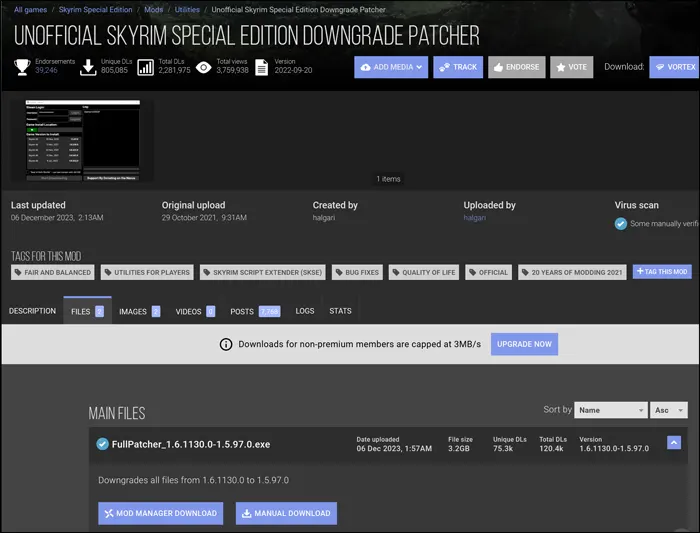
Task: Click the Virus scan checkmark icon
Action: click(621, 224)
